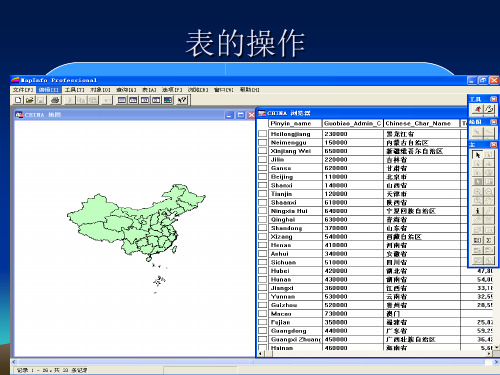The height and width of the screenshot is (375, 500).
Task: Click the context Help arrow-question icon
Action: tap(182, 100)
